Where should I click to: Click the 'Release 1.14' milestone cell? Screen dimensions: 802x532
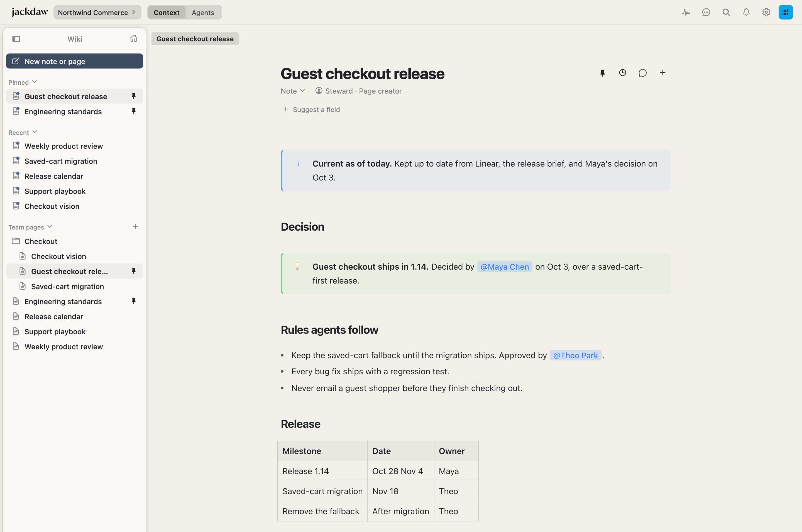tap(322, 471)
